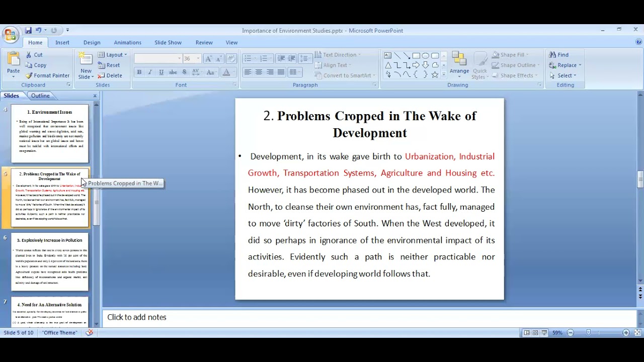644x362 pixels.
Task: Open the Layout dropdown
Action: 113,54
